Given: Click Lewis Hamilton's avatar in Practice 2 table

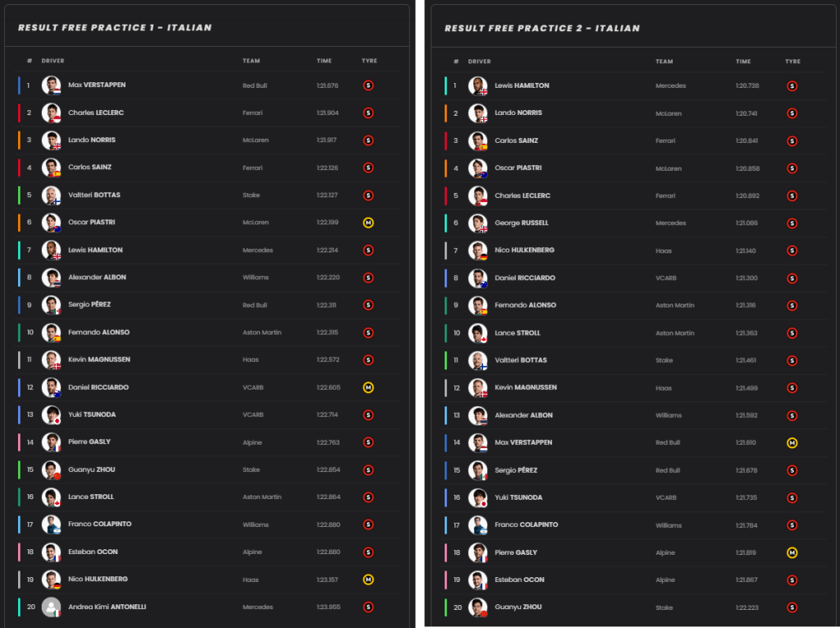Looking at the screenshot, I should (x=477, y=85).
